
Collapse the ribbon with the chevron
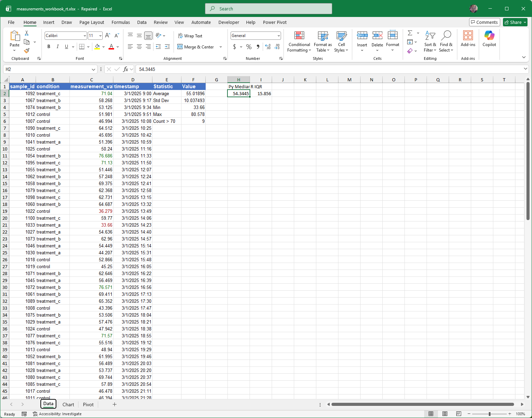(x=524, y=57)
